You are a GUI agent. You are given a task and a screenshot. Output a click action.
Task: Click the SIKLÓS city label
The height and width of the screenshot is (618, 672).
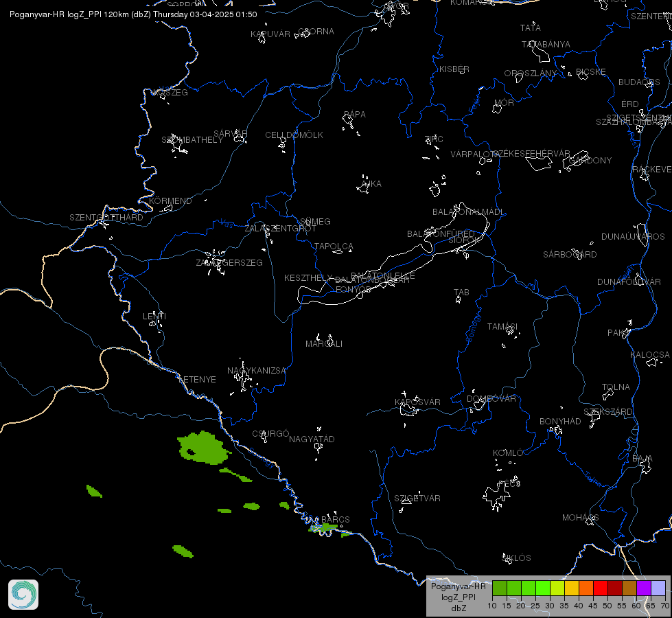[516, 558]
